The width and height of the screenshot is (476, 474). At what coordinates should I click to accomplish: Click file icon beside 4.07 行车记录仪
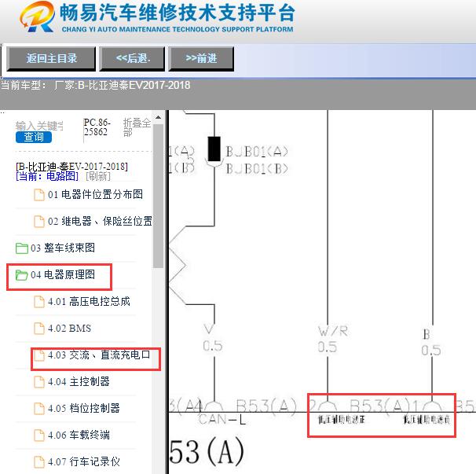[38, 462]
